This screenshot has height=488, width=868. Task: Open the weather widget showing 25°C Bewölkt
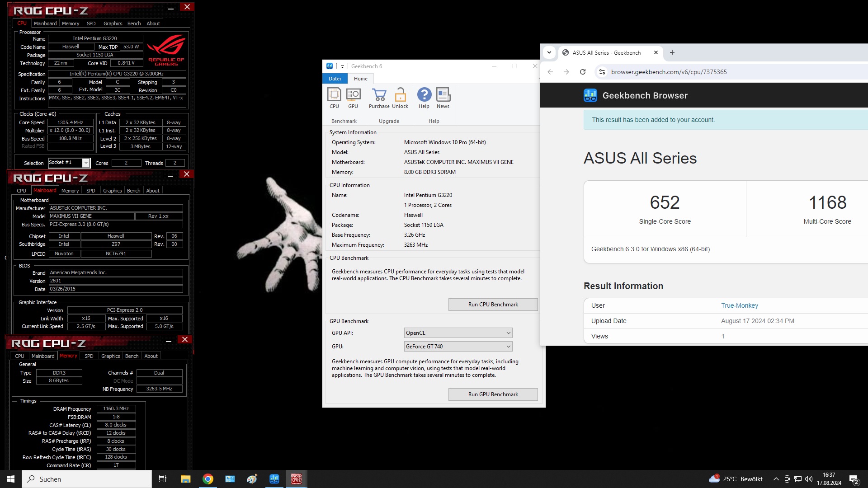pos(736,479)
